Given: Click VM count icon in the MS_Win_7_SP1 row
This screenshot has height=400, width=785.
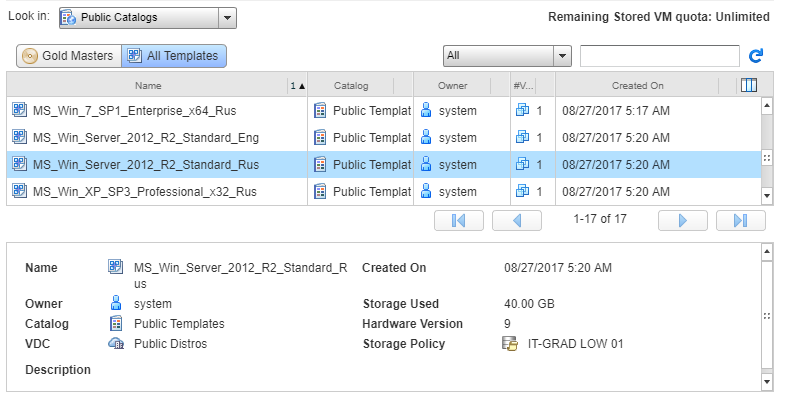Looking at the screenshot, I should 522,110.
